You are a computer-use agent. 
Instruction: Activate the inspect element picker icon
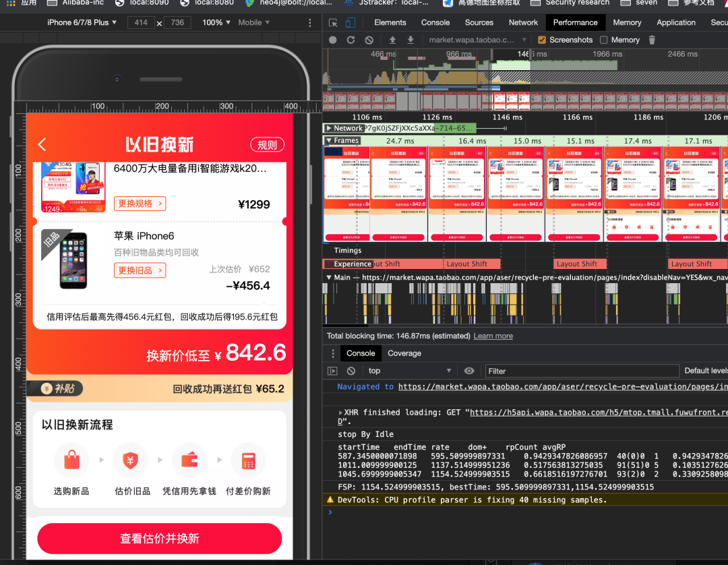(x=333, y=22)
